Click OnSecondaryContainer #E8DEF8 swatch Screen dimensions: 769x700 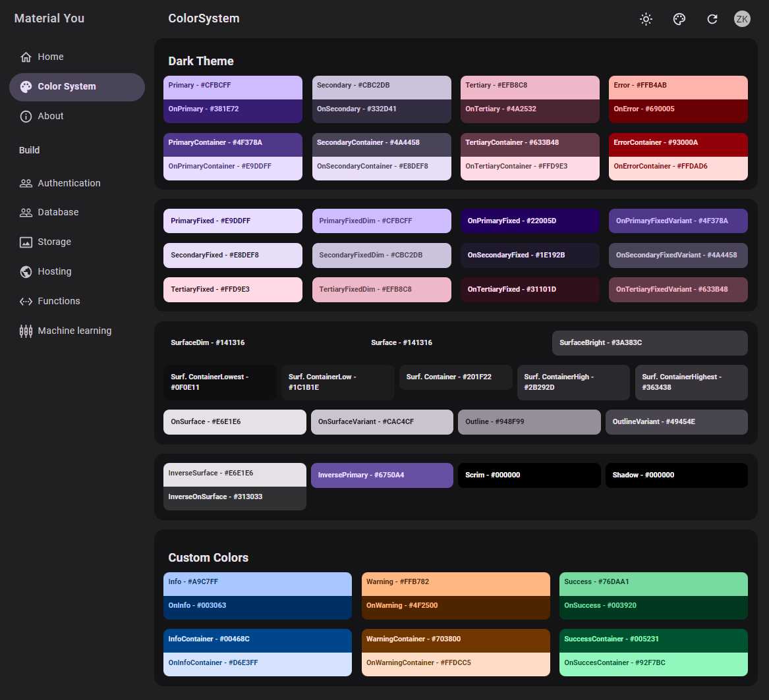point(382,169)
